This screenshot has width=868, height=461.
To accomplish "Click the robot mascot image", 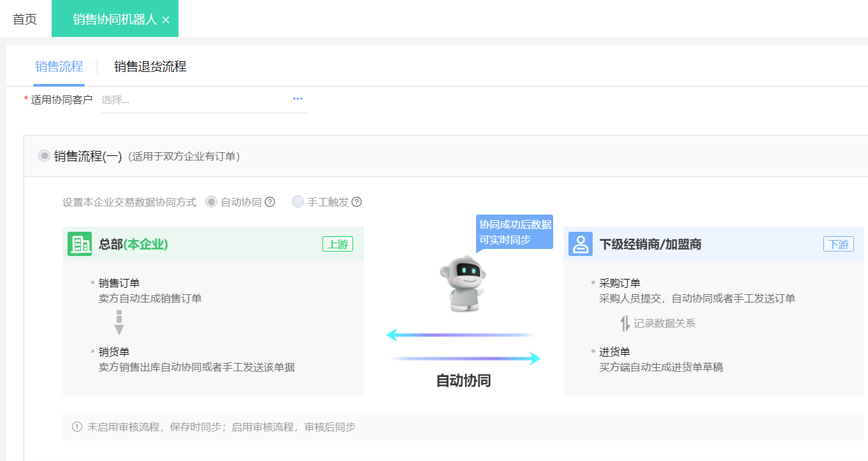I will (462, 284).
